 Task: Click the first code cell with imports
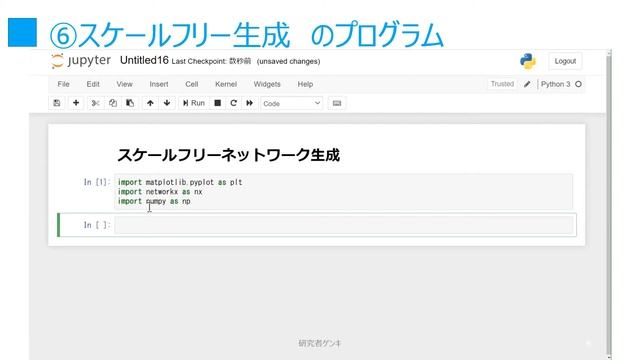pos(344,191)
